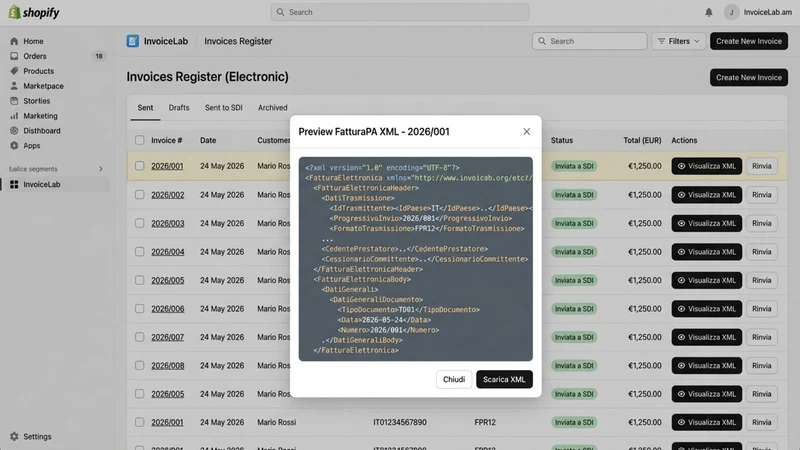The image size is (800, 450).
Task: Click the Status column header
Action: (x=562, y=140)
